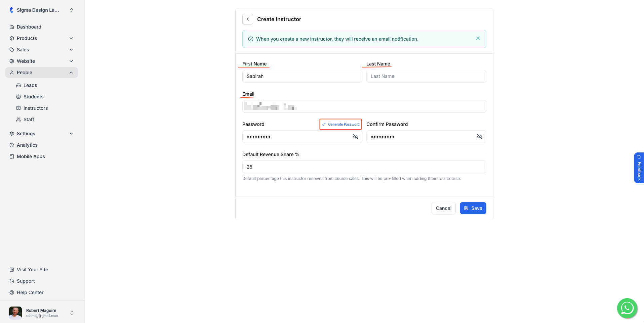Expand the Website chevron
Image resolution: width=644 pixels, height=323 pixels.
71,61
